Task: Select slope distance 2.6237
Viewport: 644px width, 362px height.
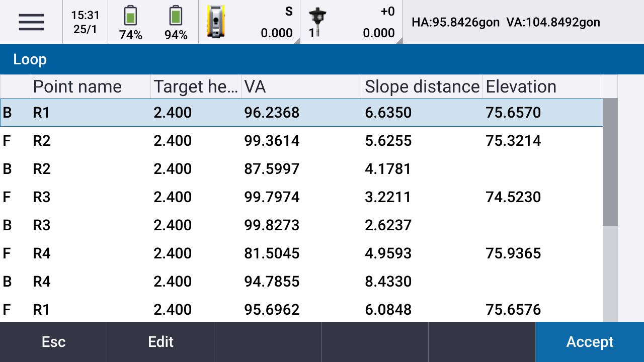Action: click(388, 225)
